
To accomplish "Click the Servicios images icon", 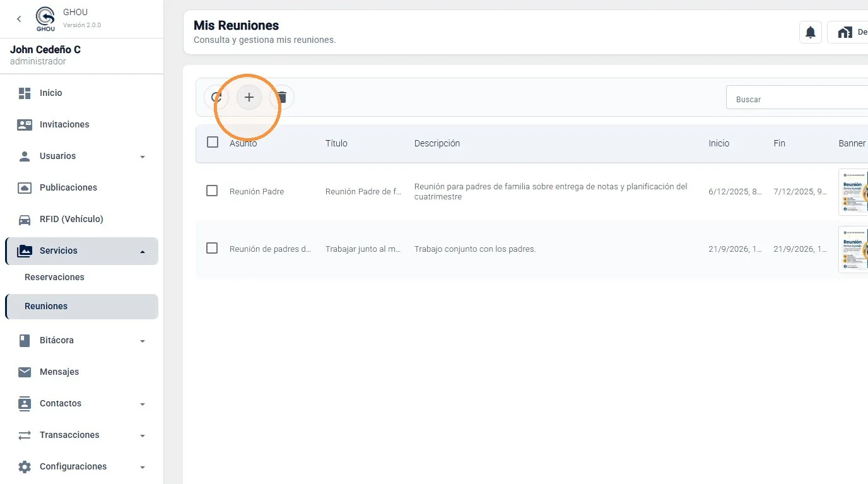I will point(25,251).
